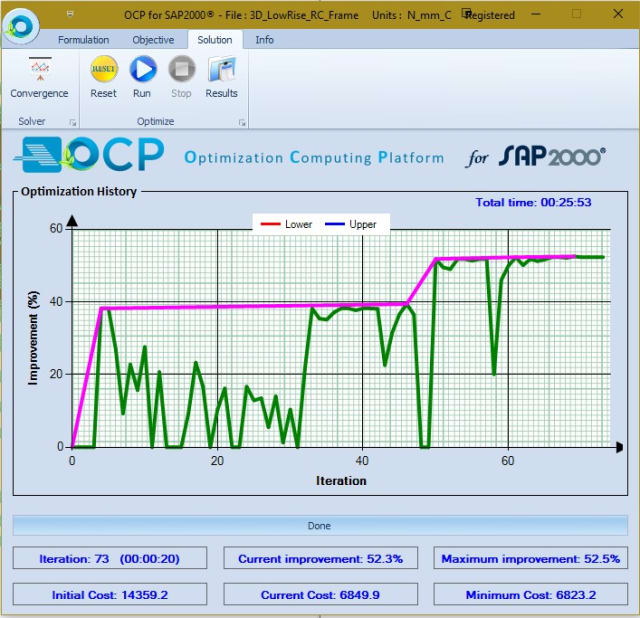Expand the Solver group dialog launcher
The width and height of the screenshot is (640, 618).
73,122
